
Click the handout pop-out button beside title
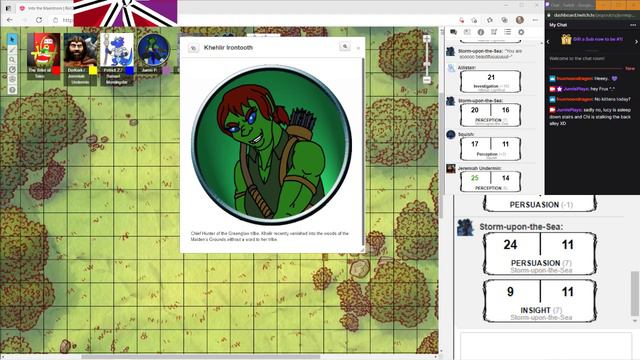193,48
